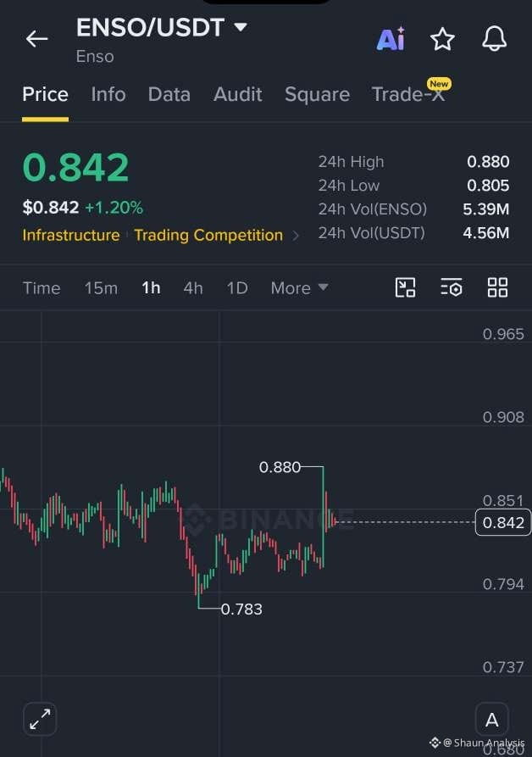
Task: Click the 24h Low value 0.805
Action: tap(488, 186)
